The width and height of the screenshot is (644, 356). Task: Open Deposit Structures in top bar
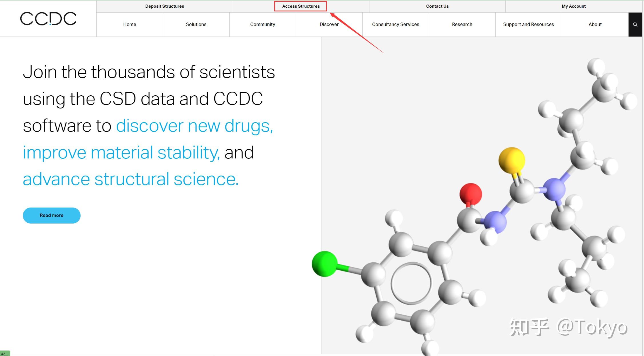pyautogui.click(x=165, y=6)
